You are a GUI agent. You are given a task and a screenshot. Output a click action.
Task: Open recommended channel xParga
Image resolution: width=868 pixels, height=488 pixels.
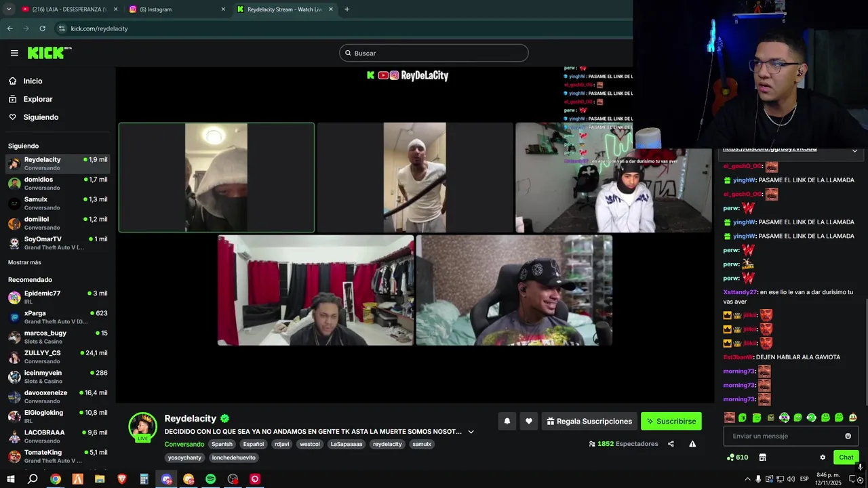pyautogui.click(x=58, y=317)
